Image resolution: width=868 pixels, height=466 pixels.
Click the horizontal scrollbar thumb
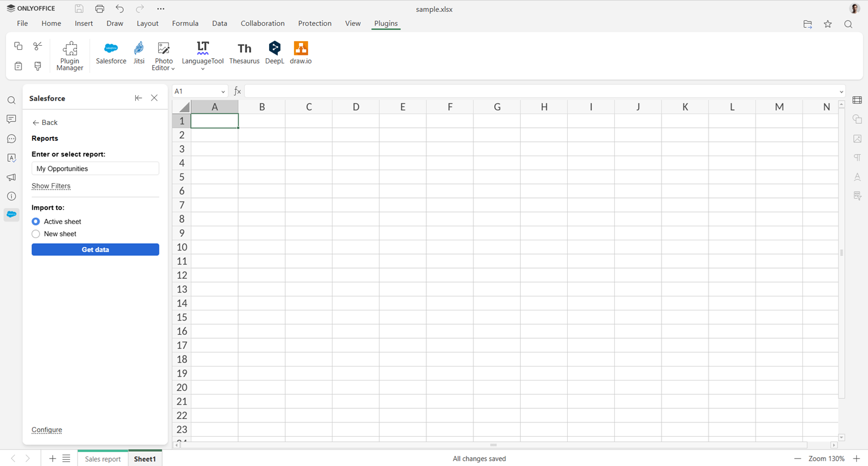coord(493,445)
